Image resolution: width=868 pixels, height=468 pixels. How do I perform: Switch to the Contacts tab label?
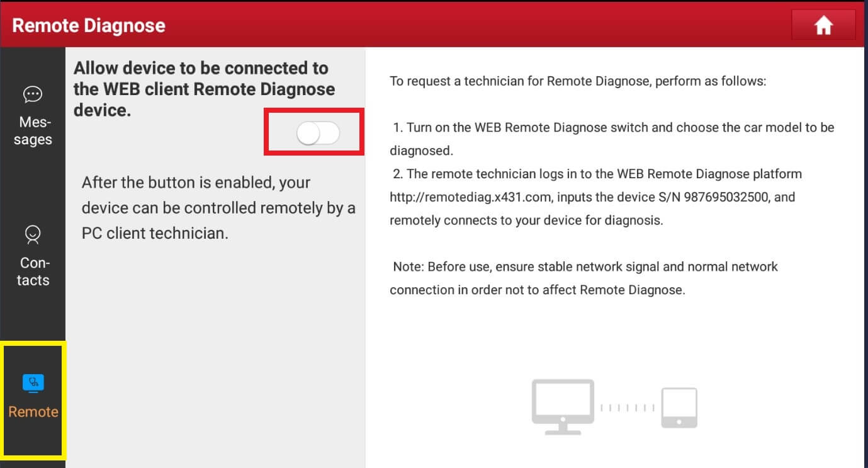pos(33,271)
